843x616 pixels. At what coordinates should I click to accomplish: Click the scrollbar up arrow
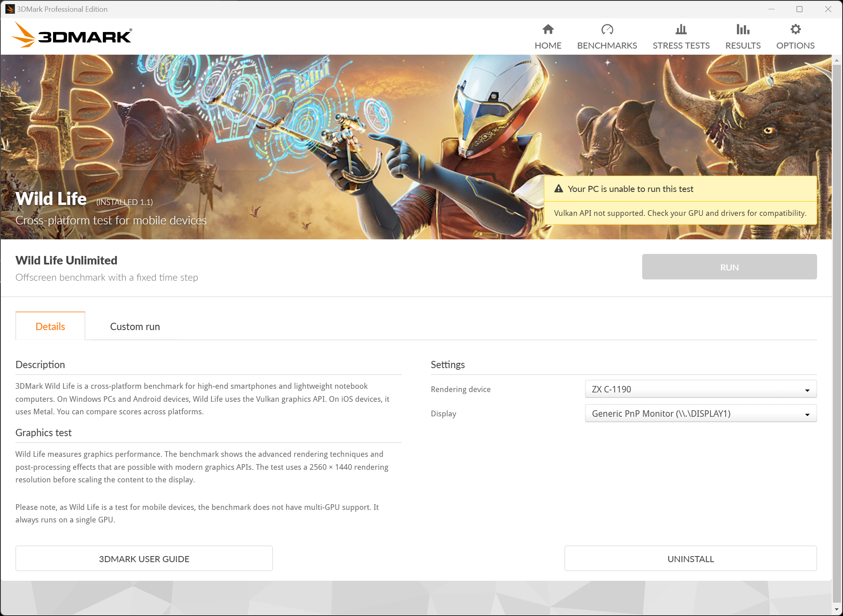click(x=837, y=60)
